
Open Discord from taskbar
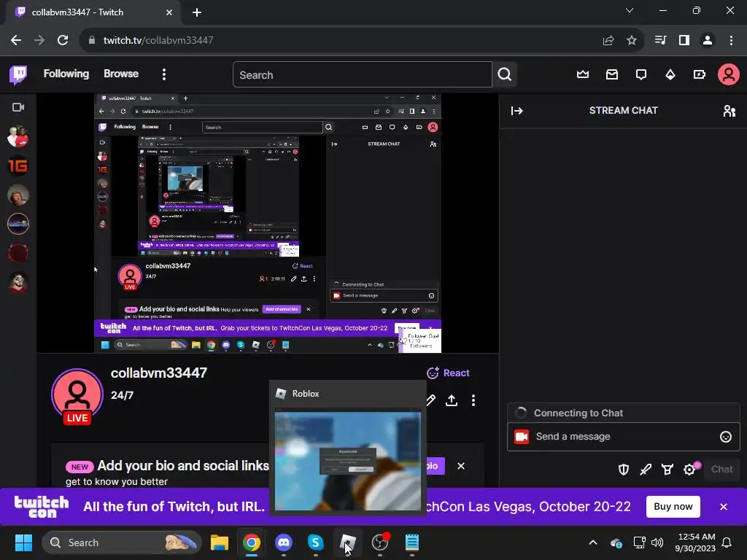[x=284, y=542]
